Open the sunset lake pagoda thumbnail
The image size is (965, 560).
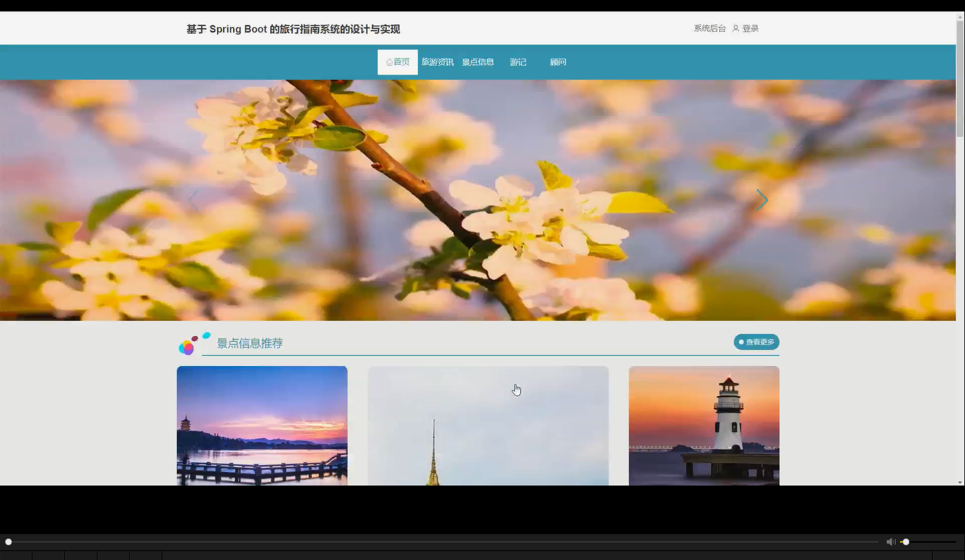coord(262,426)
